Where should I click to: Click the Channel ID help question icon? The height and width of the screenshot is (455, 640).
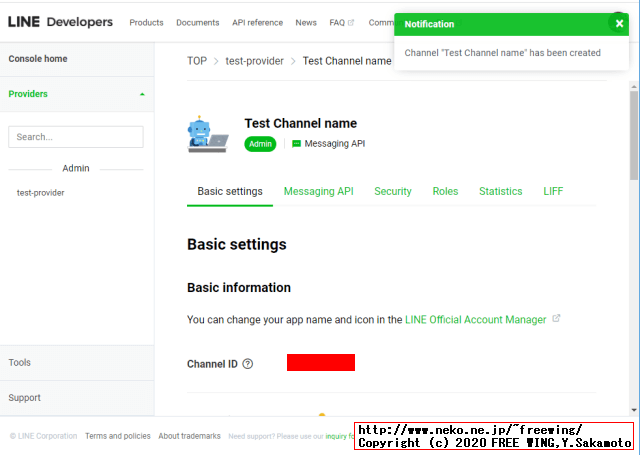pos(247,364)
